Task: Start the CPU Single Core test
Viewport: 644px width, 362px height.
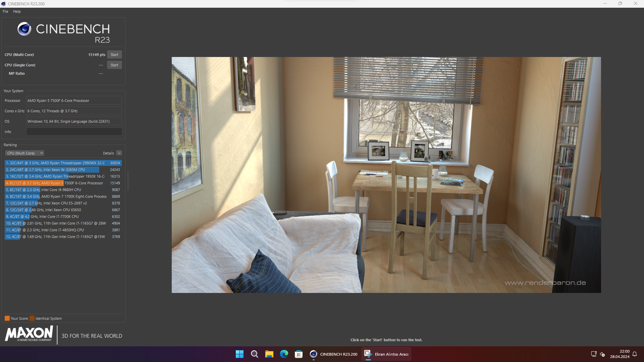Action: pos(114,65)
